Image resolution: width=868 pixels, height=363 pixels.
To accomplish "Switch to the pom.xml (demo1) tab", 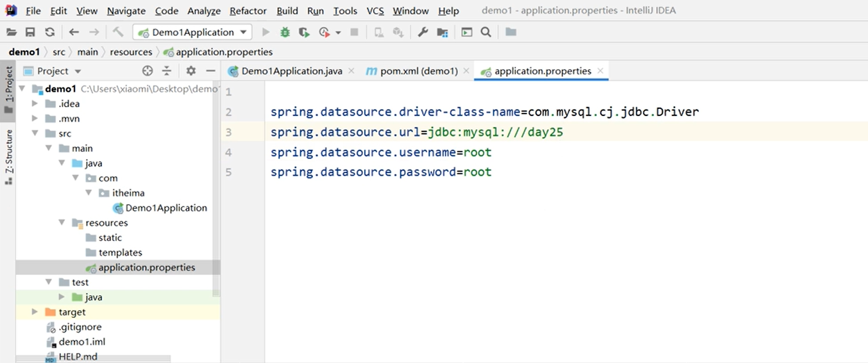I will click(x=418, y=71).
